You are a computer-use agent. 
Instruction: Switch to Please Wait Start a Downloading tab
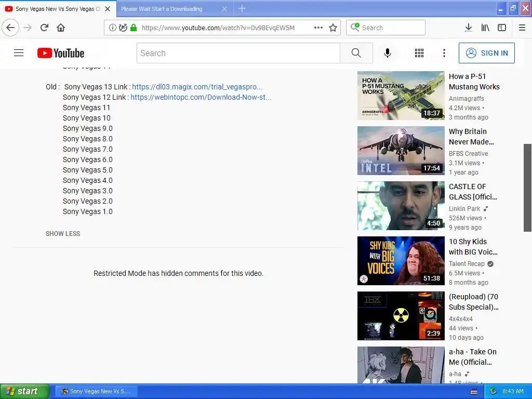click(175, 9)
